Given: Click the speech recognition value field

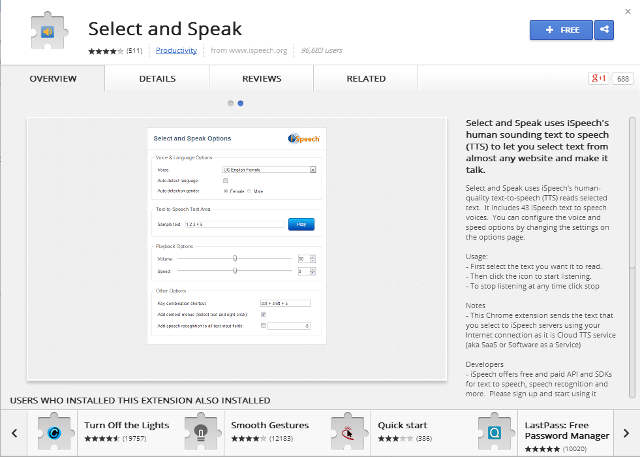Looking at the screenshot, I should pos(289,326).
